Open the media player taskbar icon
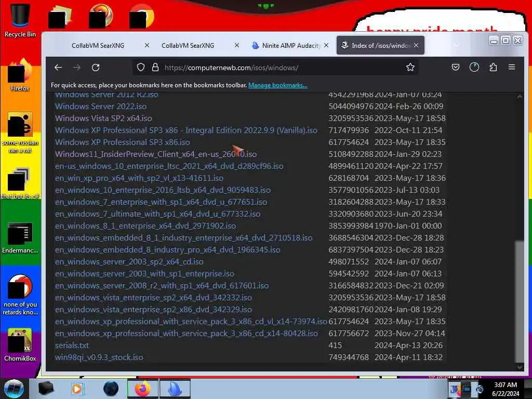 point(77,389)
